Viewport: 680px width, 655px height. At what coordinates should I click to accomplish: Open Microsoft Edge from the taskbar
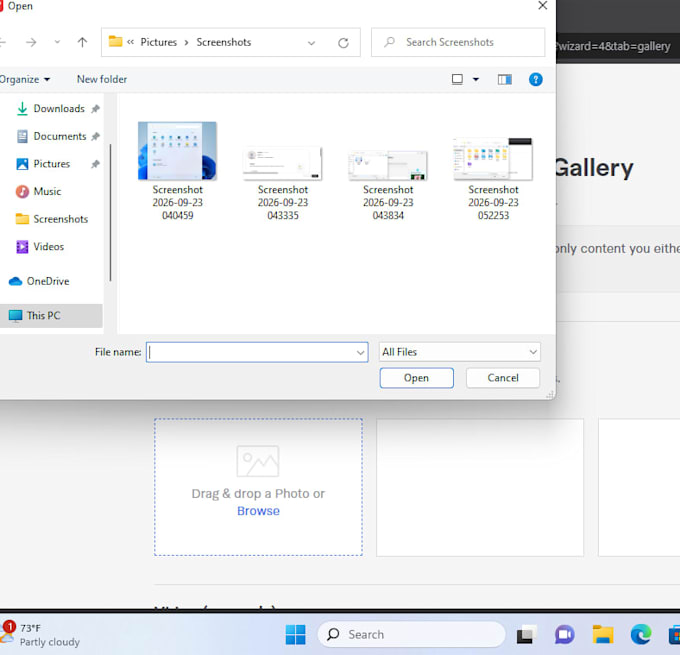[x=641, y=635]
